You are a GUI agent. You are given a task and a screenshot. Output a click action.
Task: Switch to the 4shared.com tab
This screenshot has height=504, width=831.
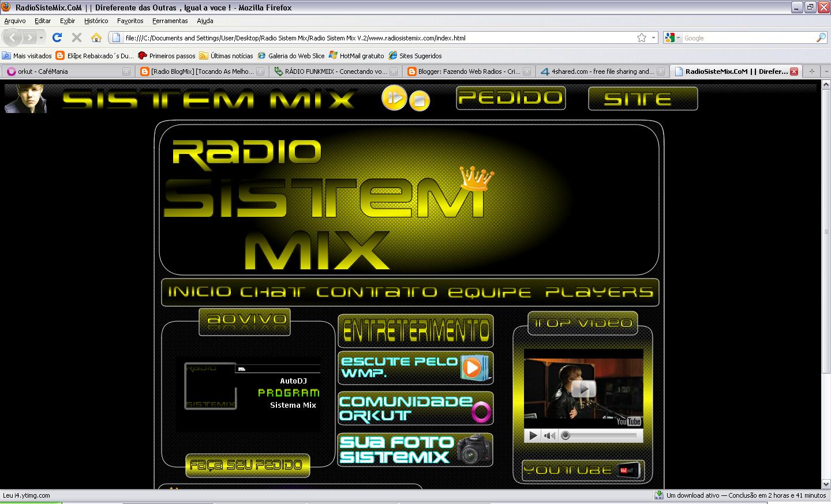tap(602, 72)
